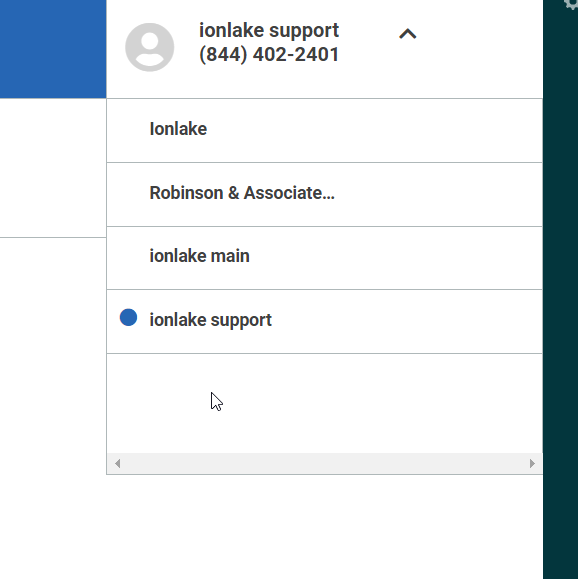Screen dimensions: 578x579
Task: Click blank space left of Ionlake label
Action: pyautogui.click(x=128, y=130)
